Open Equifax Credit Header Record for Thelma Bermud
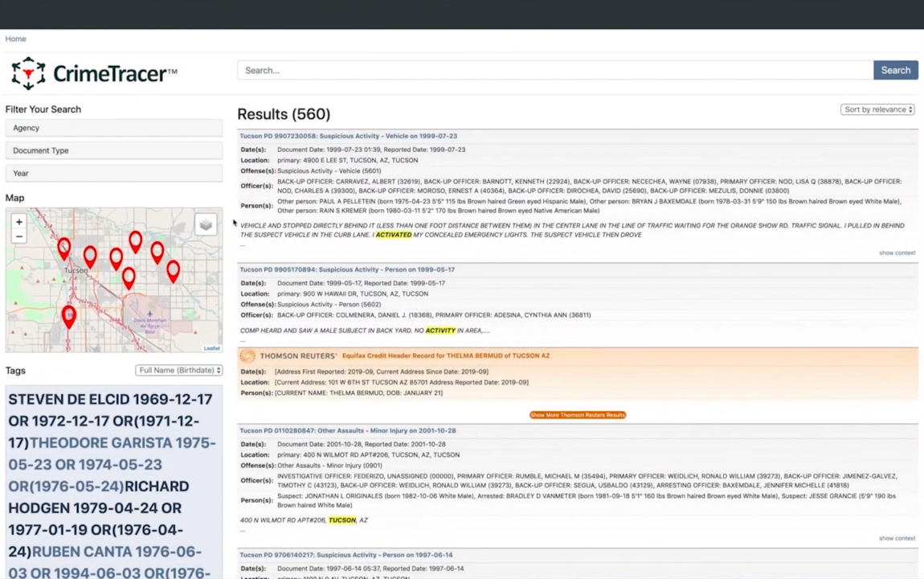 tap(445, 355)
